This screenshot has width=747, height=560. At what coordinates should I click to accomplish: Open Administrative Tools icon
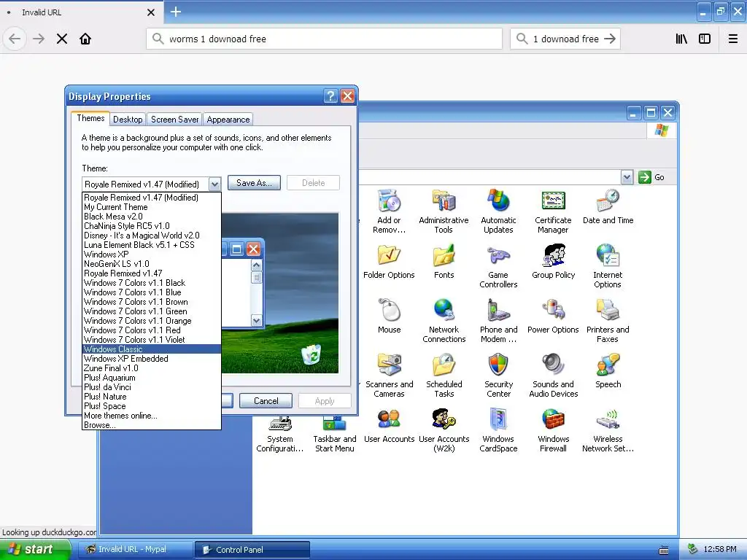(444, 211)
